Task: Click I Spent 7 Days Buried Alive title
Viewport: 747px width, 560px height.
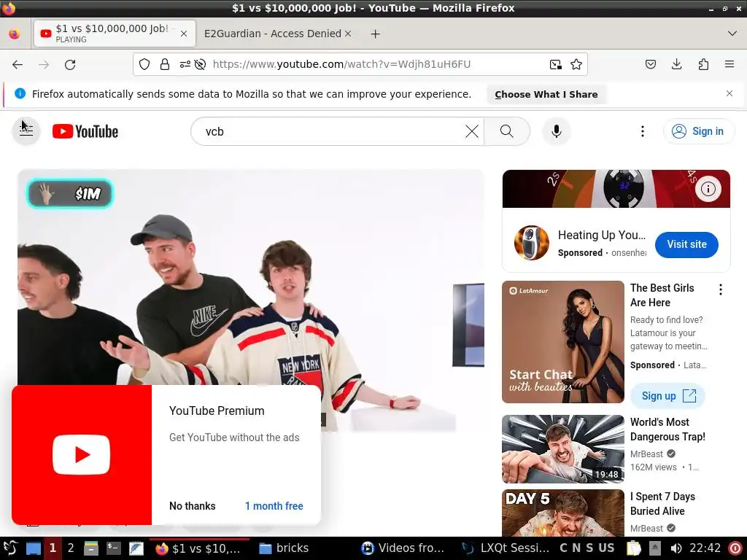Action: point(662,504)
